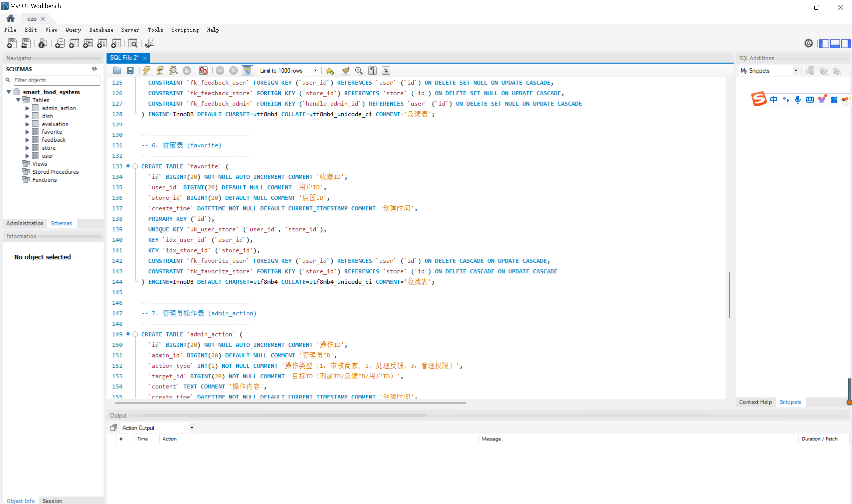Expand the feedback table node
This screenshot has height=504, width=852.
point(27,140)
